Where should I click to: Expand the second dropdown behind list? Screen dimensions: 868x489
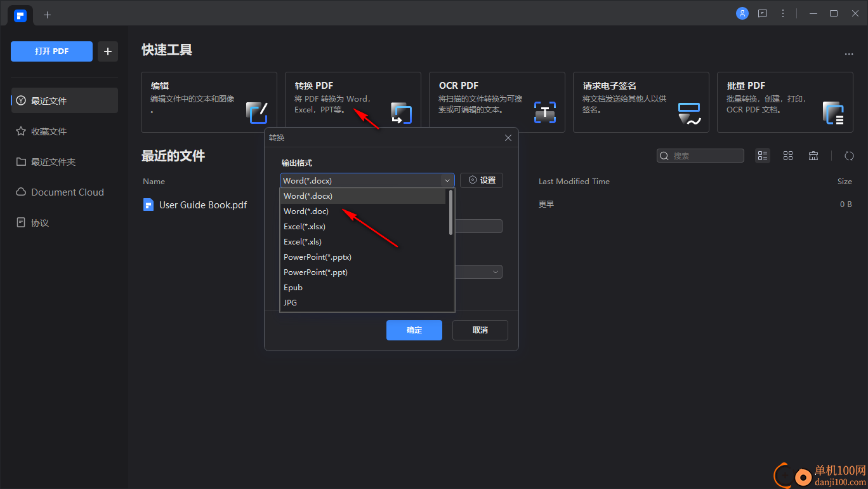pos(495,272)
